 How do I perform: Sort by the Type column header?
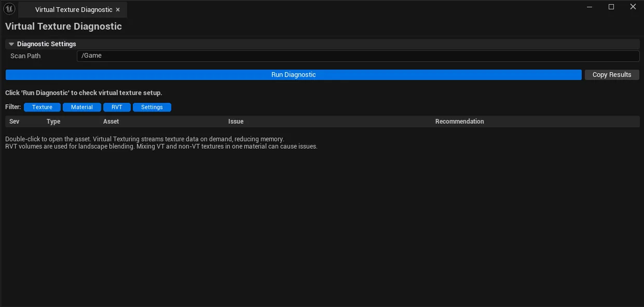(53, 121)
